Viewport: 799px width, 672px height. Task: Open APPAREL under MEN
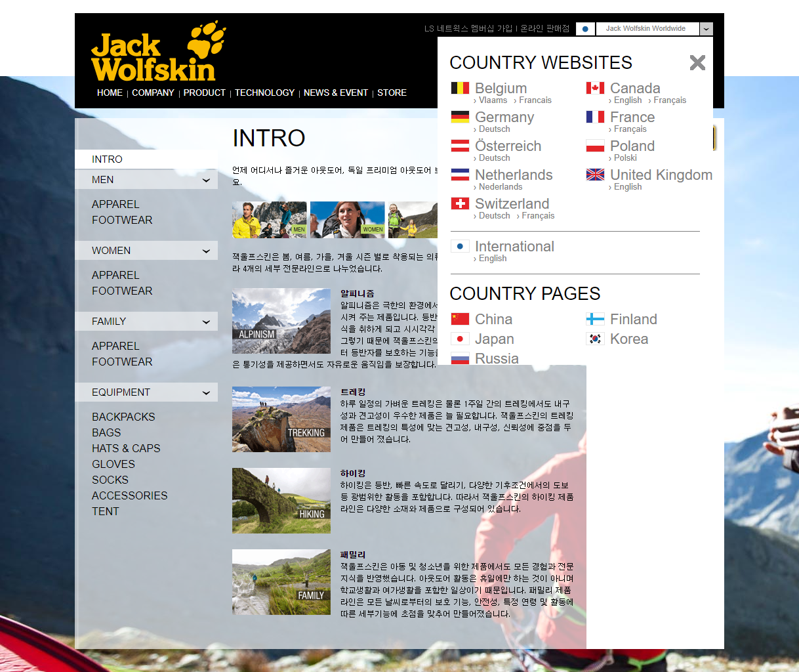pyautogui.click(x=115, y=204)
